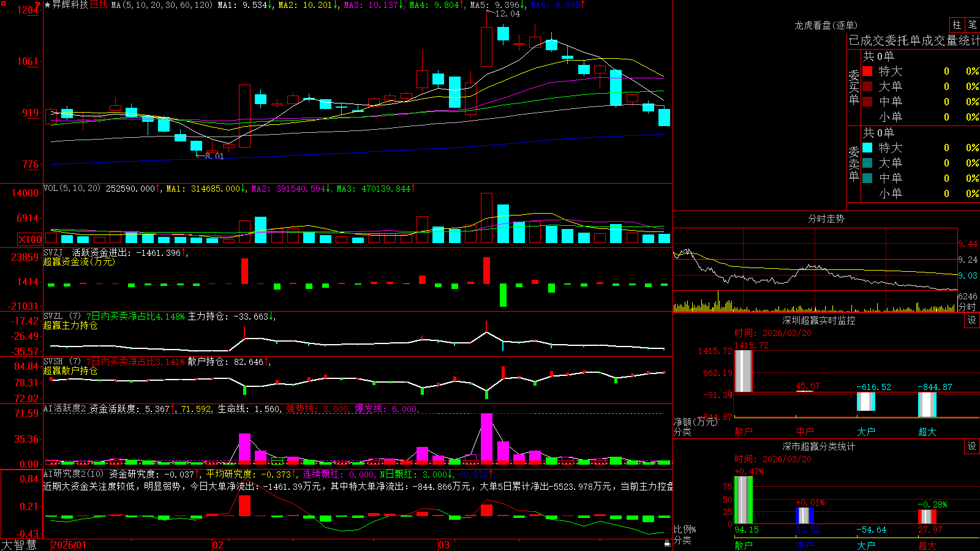Screen dimensions: 980x551
Task: Click the 深市超赢分类统计 panel title
Action: (x=819, y=446)
